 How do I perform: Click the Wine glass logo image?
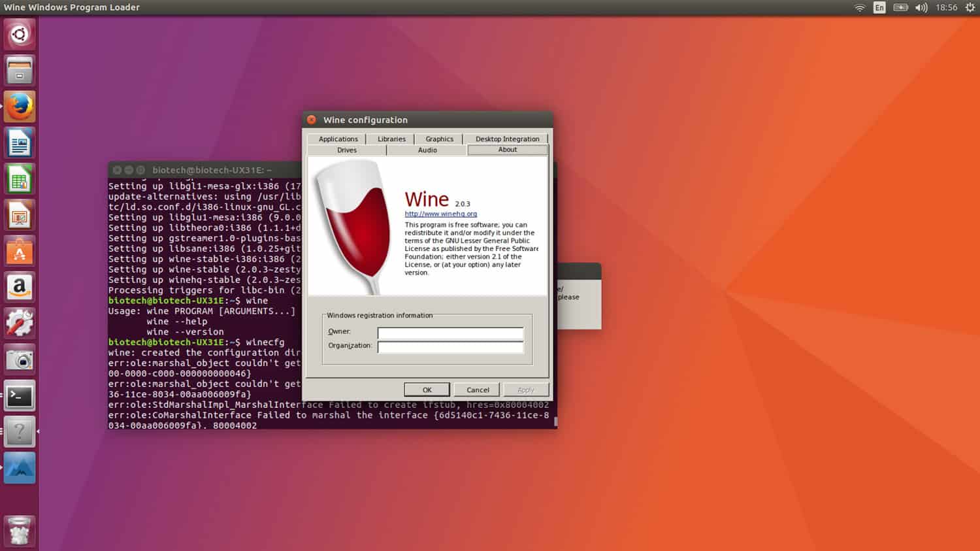353,227
